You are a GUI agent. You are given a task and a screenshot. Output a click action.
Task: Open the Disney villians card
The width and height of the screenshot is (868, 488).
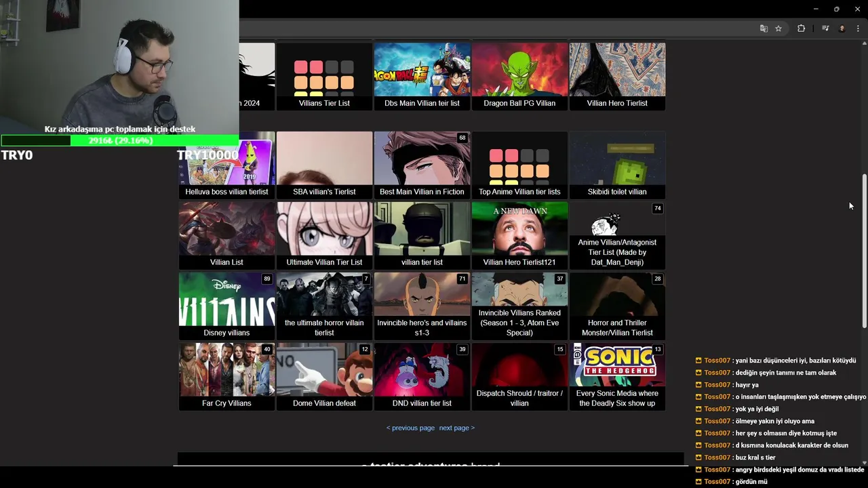point(226,306)
